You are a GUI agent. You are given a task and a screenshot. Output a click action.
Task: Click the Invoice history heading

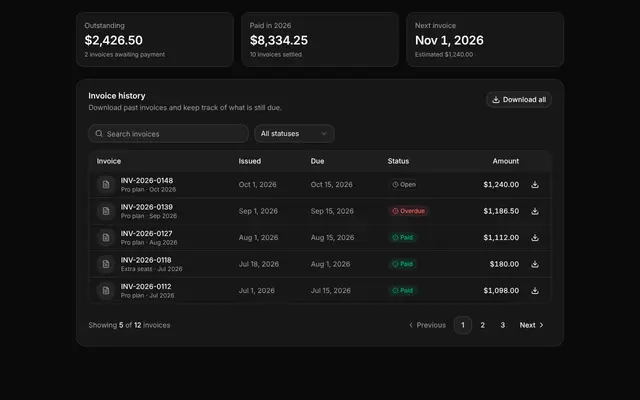[x=117, y=96]
